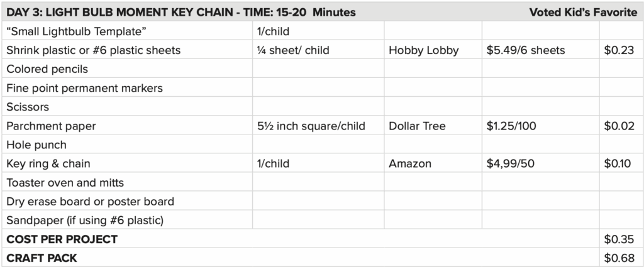Click the Fine point permanent markers cell
The width and height of the screenshot is (644, 267).
point(84,88)
